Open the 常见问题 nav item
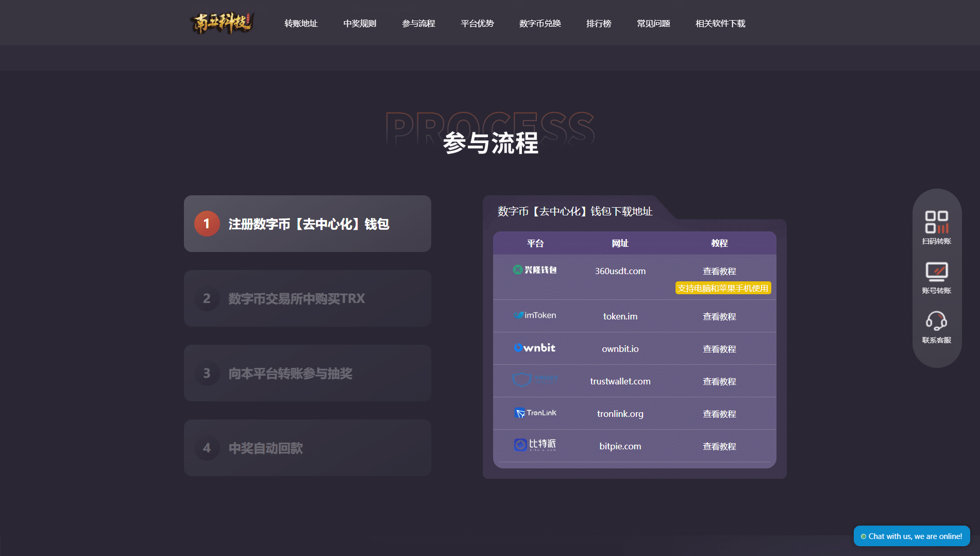The width and height of the screenshot is (980, 556). click(x=653, y=24)
